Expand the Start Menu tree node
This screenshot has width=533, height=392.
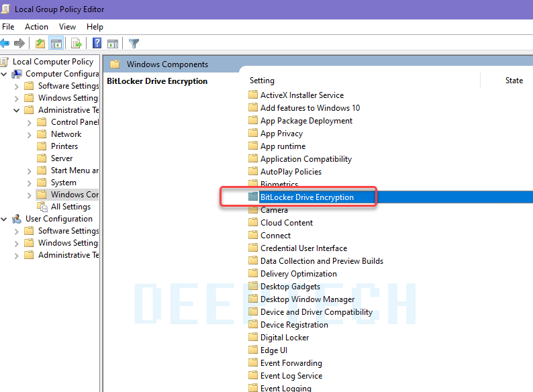click(x=30, y=171)
